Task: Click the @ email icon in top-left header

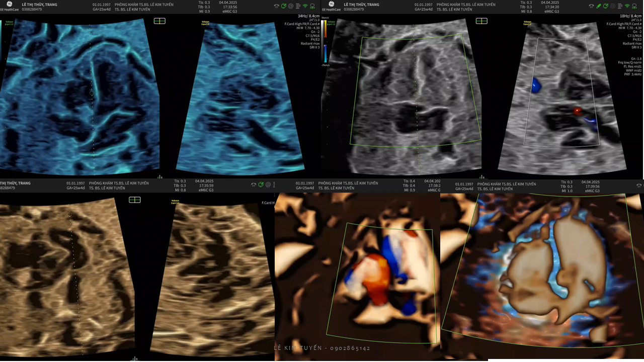Action: 291,6
